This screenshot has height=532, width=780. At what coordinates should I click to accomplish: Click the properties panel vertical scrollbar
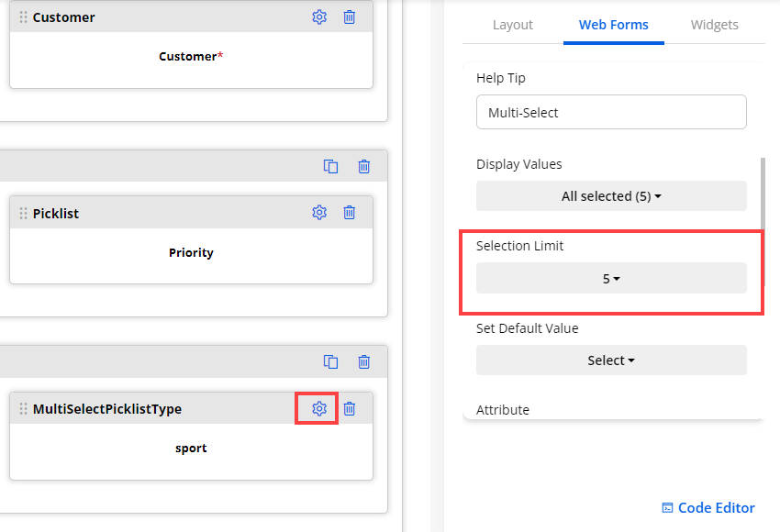(762, 183)
